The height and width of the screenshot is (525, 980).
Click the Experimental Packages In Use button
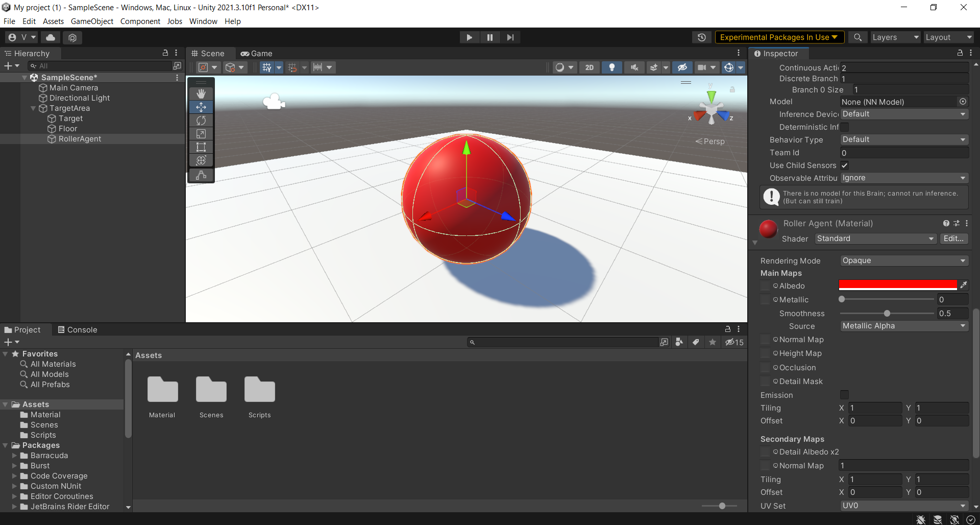tap(779, 37)
